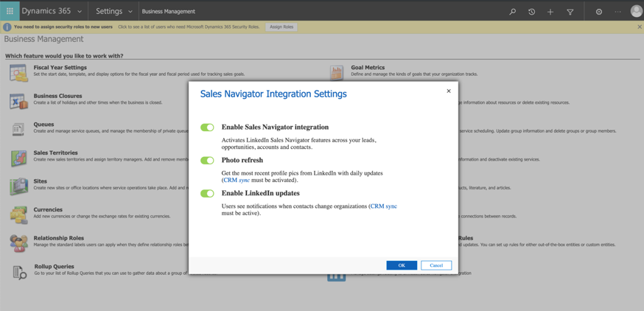Open the advanced find funnel icon

pos(570,12)
